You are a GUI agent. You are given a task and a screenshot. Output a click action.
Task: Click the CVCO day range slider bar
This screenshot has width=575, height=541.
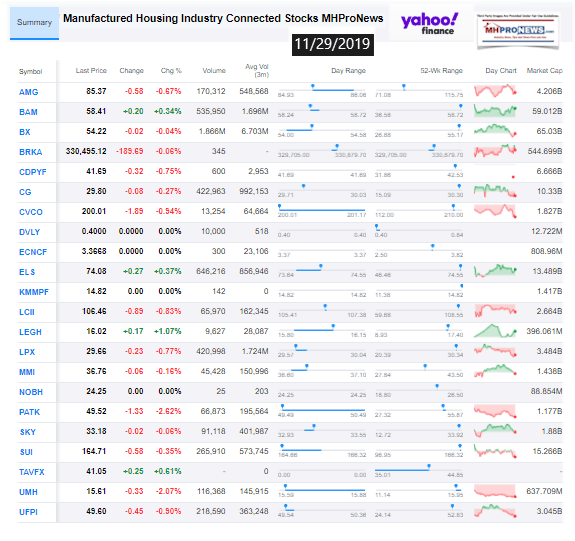click(x=322, y=210)
